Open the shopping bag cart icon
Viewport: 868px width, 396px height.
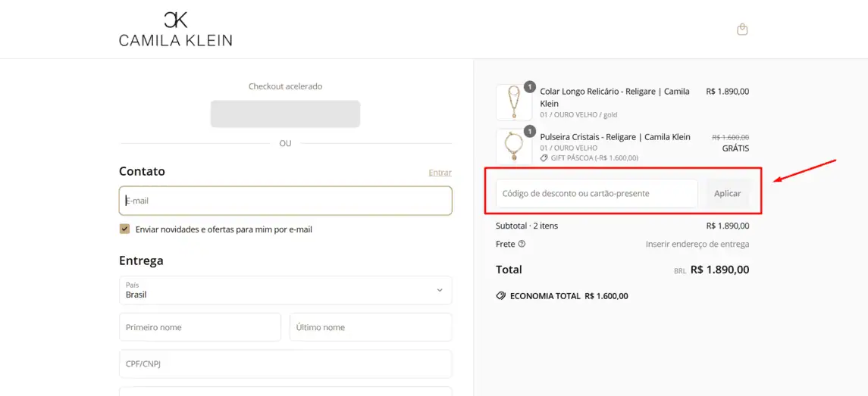[x=743, y=30]
